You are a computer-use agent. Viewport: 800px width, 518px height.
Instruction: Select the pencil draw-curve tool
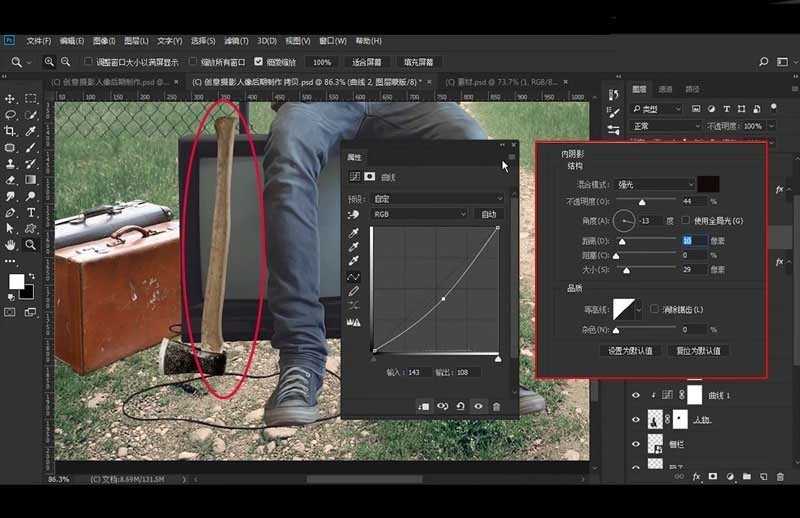coord(353,291)
